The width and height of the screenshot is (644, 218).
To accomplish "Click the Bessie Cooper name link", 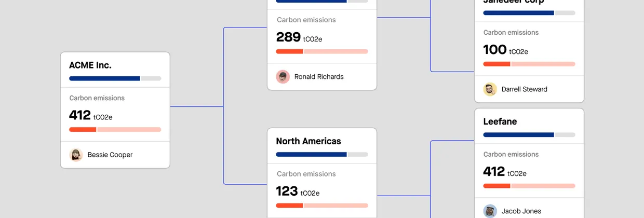I will 110,155.
